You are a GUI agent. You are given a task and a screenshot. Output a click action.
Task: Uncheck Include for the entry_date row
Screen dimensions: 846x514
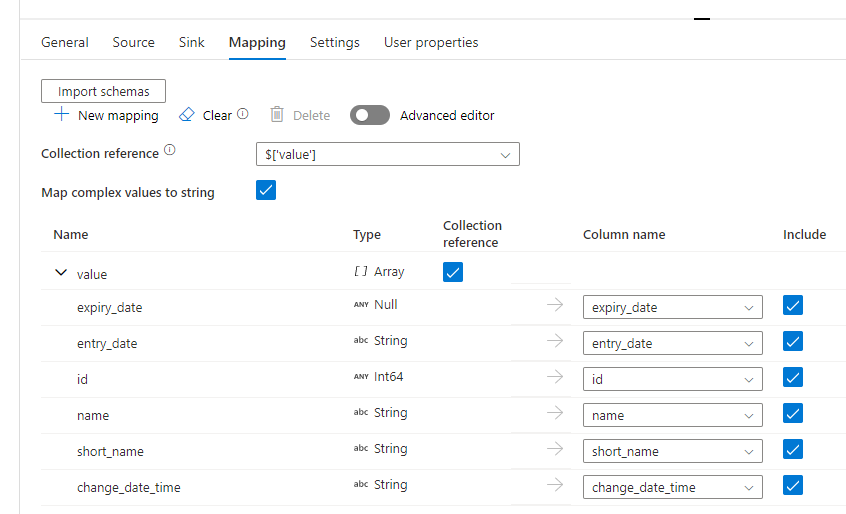(793, 342)
